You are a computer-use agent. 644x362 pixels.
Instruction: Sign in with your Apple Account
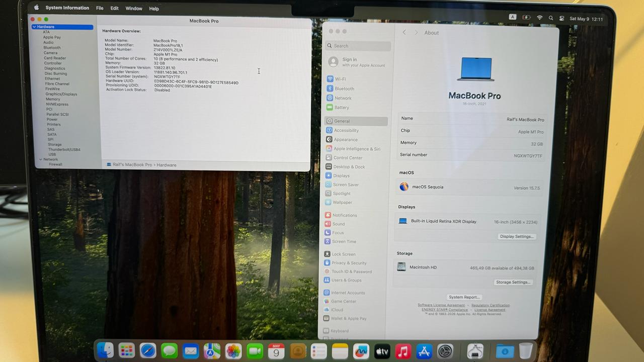point(357,62)
